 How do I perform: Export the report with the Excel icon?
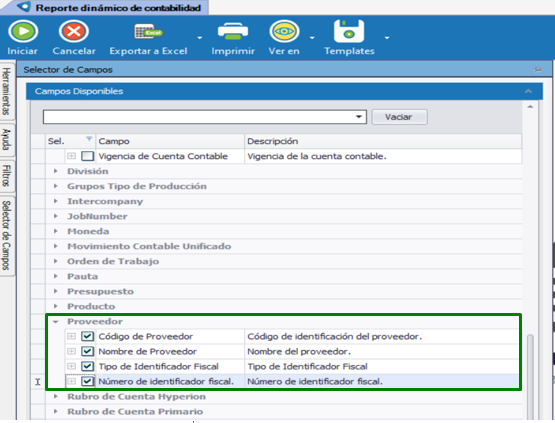tap(148, 32)
